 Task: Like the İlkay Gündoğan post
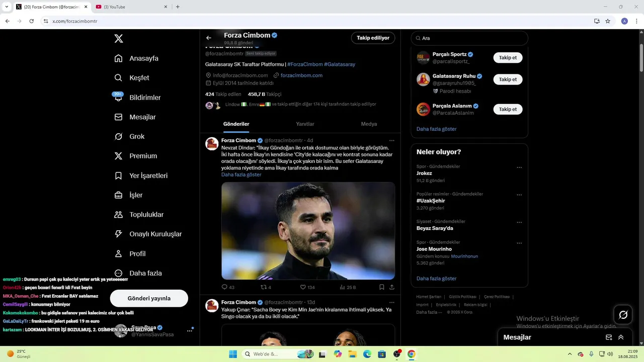pos(307,287)
